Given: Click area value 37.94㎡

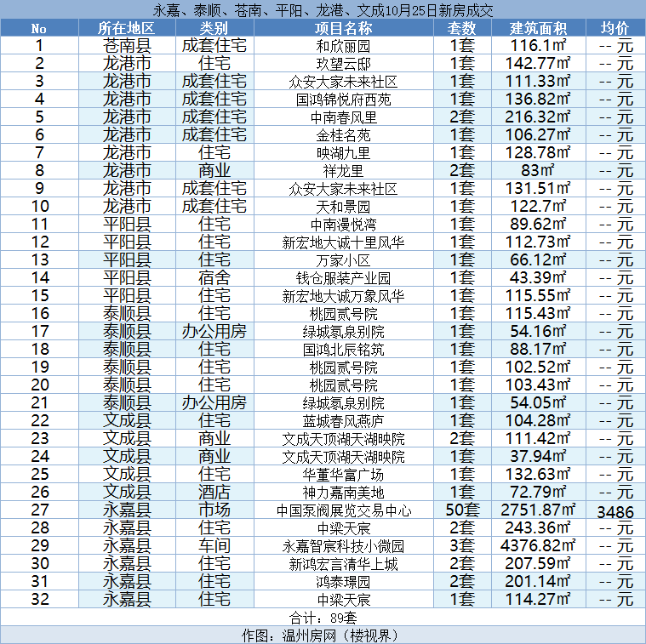Looking at the screenshot, I should click(538, 456).
